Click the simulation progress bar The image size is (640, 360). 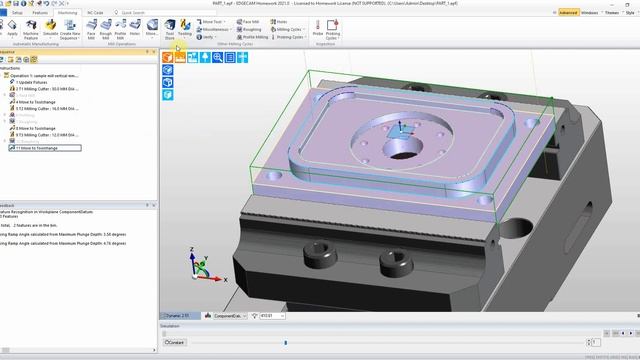coord(382,333)
